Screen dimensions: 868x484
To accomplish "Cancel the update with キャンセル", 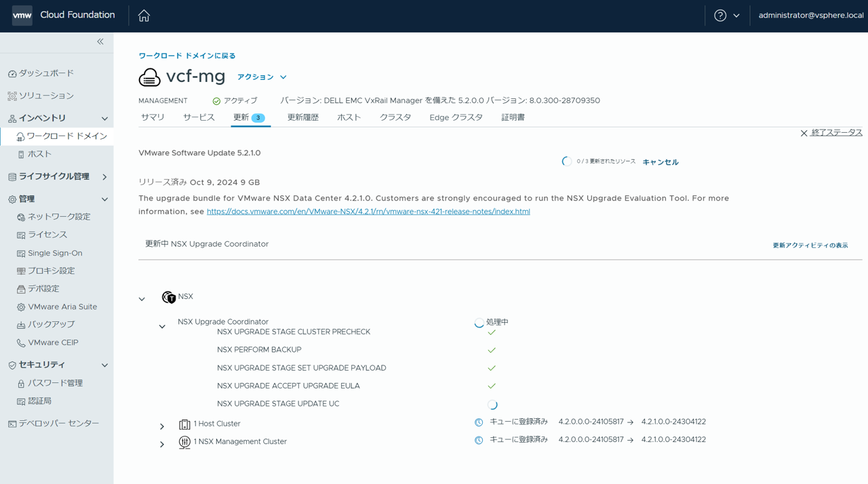I will click(660, 162).
